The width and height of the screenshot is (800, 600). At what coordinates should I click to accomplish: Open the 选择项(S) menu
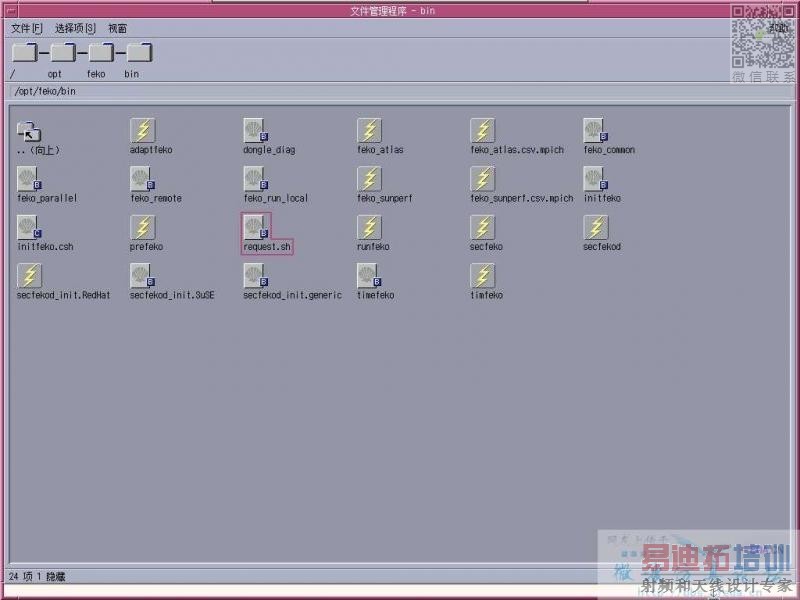tap(75, 29)
